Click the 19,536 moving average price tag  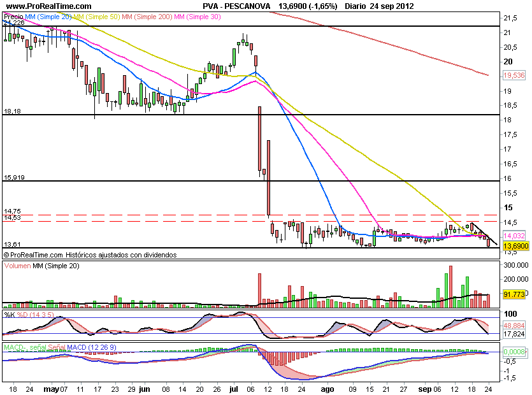tap(514, 75)
